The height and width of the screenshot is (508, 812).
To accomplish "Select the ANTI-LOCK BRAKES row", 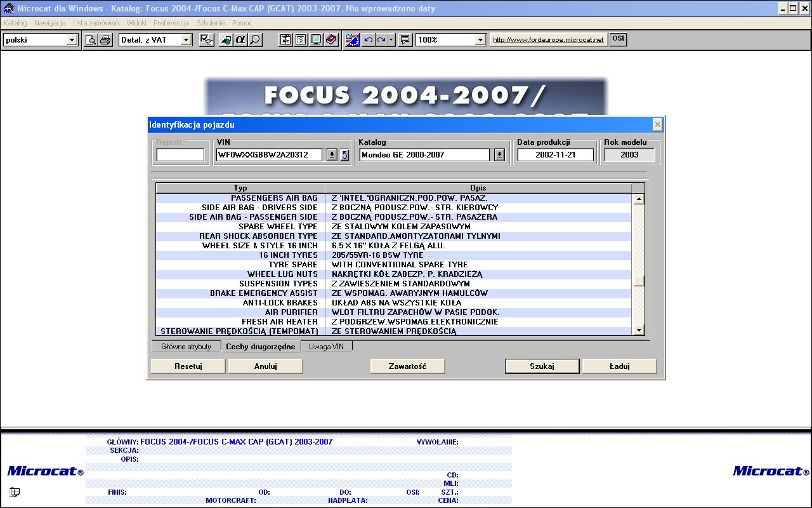I will (x=394, y=303).
